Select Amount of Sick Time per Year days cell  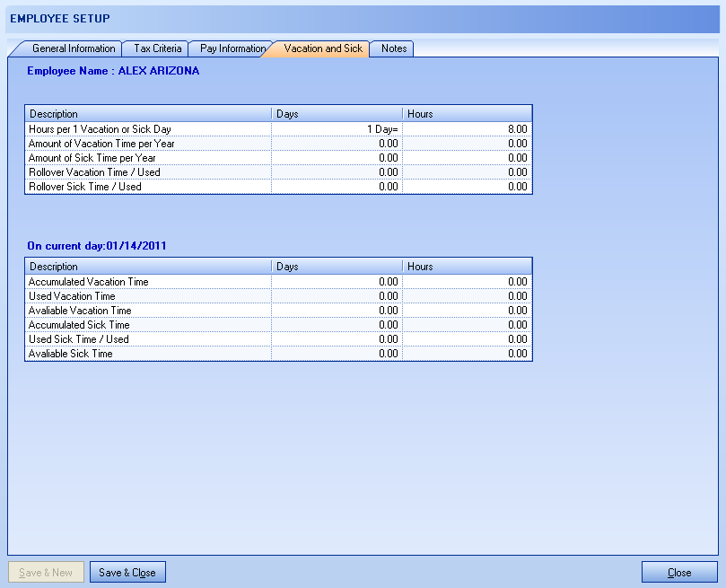(337, 158)
